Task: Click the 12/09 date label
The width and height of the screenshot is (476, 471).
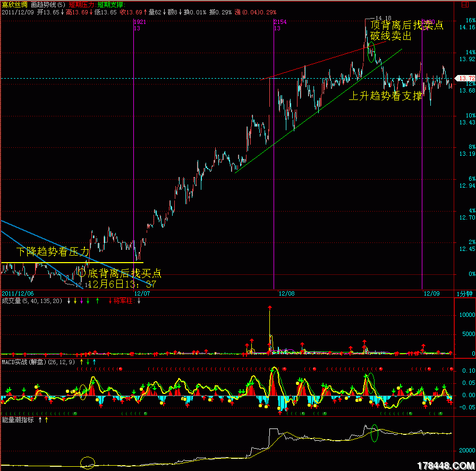Action: tap(432, 293)
